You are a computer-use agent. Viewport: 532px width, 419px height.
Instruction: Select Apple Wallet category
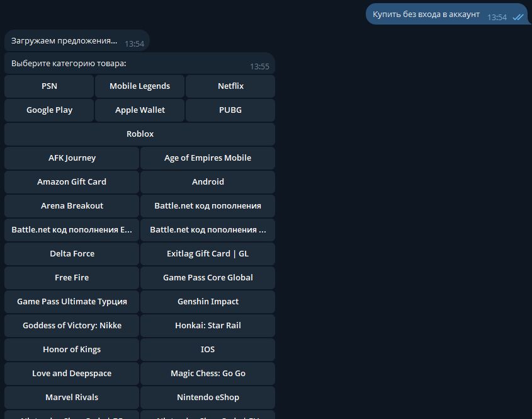[140, 110]
